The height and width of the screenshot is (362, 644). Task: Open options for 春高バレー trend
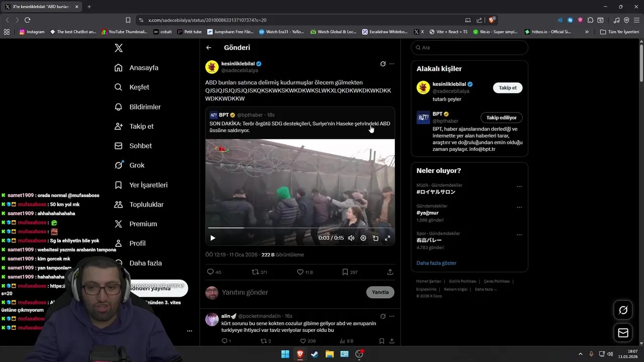519,235
